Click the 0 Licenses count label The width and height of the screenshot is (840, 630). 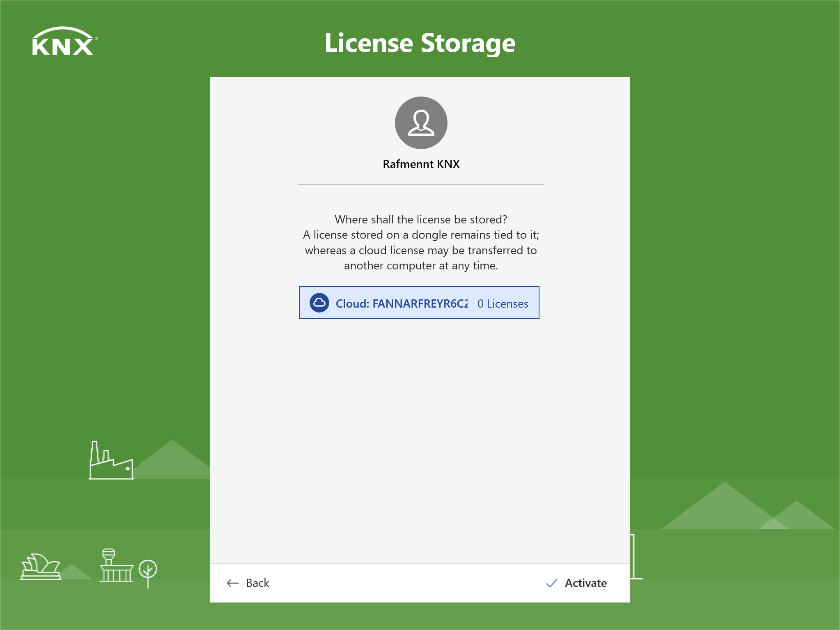(x=503, y=304)
